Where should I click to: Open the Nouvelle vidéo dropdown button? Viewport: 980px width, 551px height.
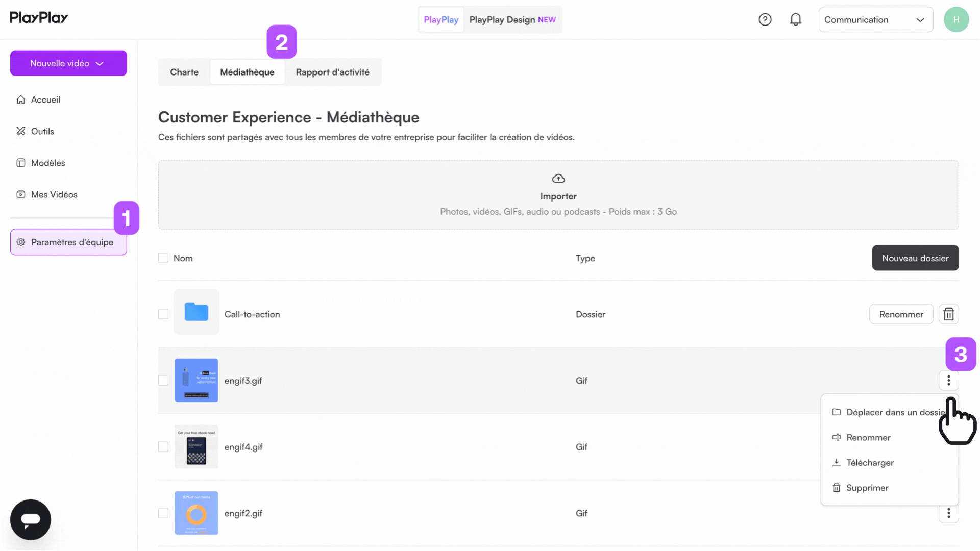[x=68, y=63]
